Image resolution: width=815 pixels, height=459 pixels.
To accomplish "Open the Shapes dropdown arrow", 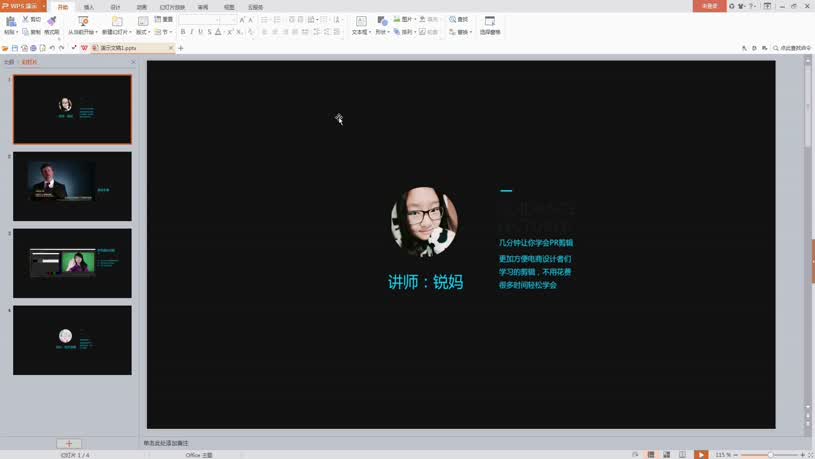I will 388,32.
